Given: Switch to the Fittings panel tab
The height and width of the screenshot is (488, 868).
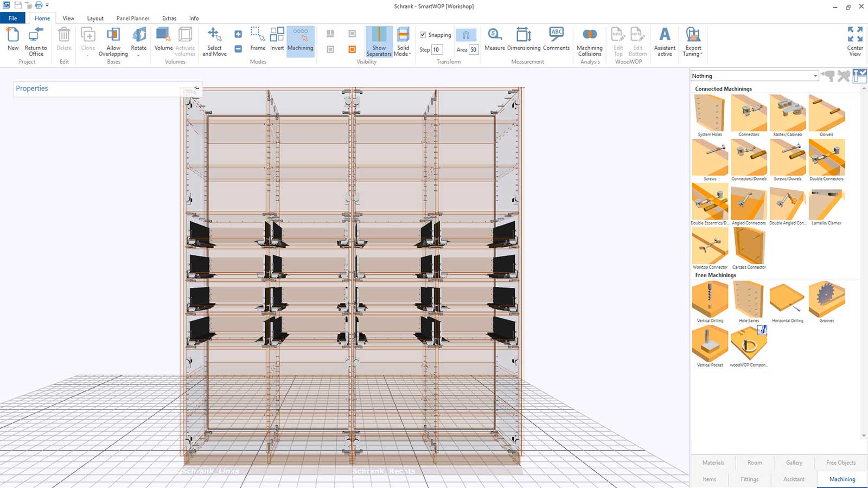Looking at the screenshot, I should [x=750, y=479].
